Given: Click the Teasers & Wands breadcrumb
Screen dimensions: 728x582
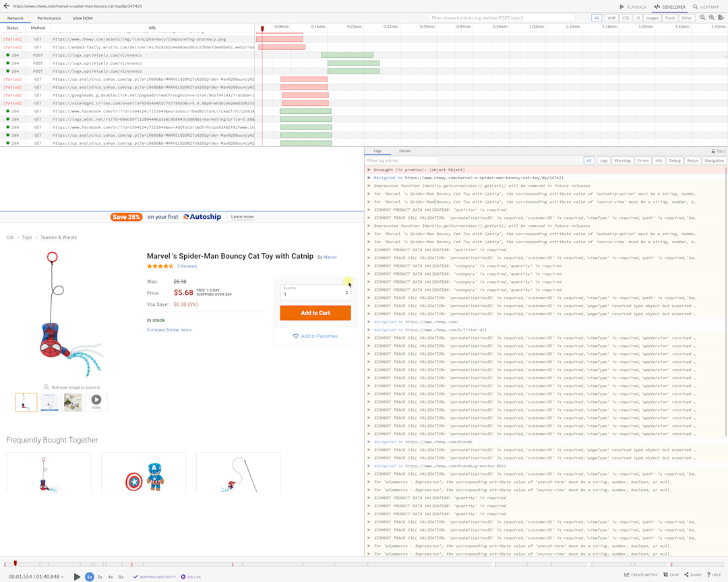Looking at the screenshot, I should [x=59, y=237].
